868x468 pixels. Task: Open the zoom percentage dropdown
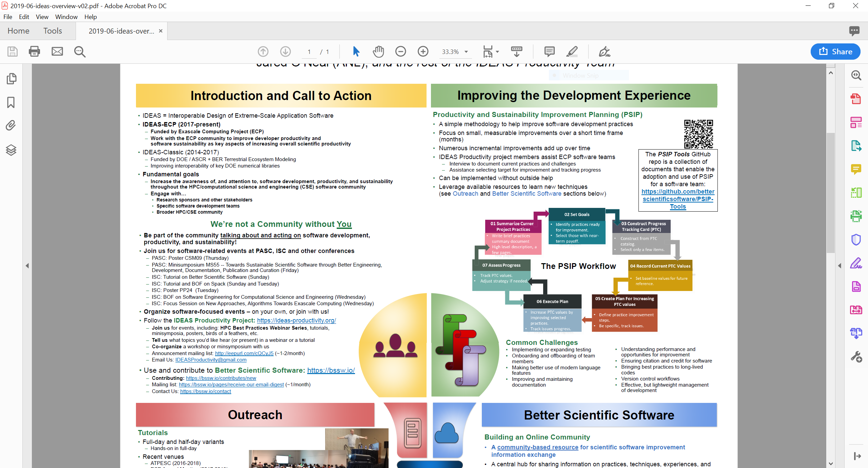click(466, 52)
